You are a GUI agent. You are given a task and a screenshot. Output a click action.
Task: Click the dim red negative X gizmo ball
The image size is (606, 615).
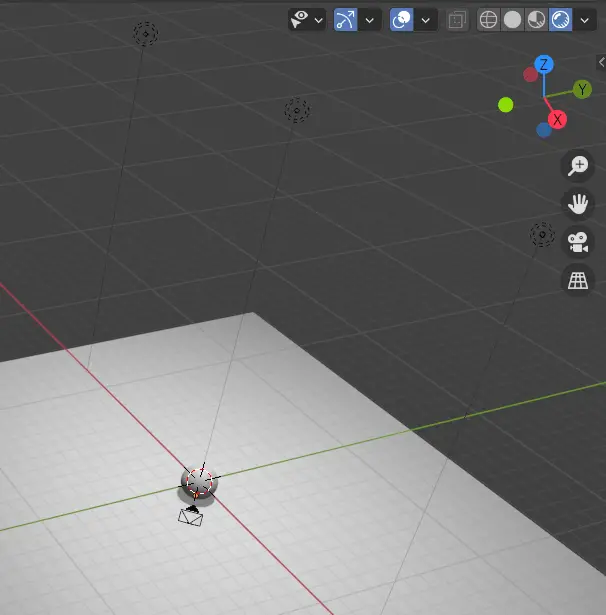(530, 75)
